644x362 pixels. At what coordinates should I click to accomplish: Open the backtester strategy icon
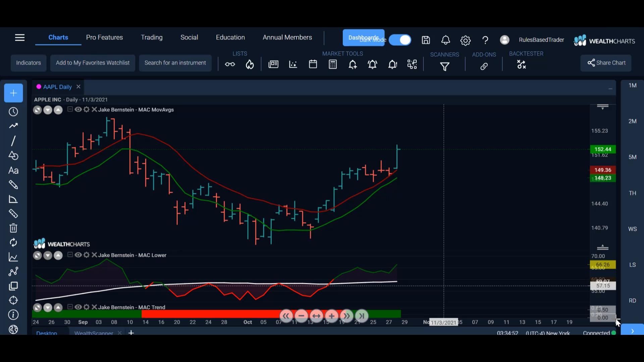click(522, 64)
